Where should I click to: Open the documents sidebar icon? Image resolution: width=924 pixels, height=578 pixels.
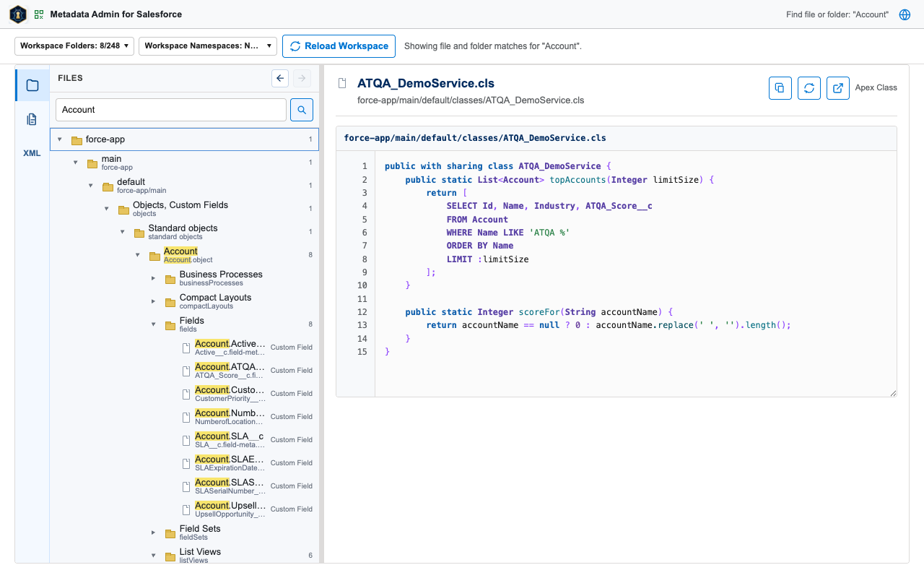tap(32, 119)
